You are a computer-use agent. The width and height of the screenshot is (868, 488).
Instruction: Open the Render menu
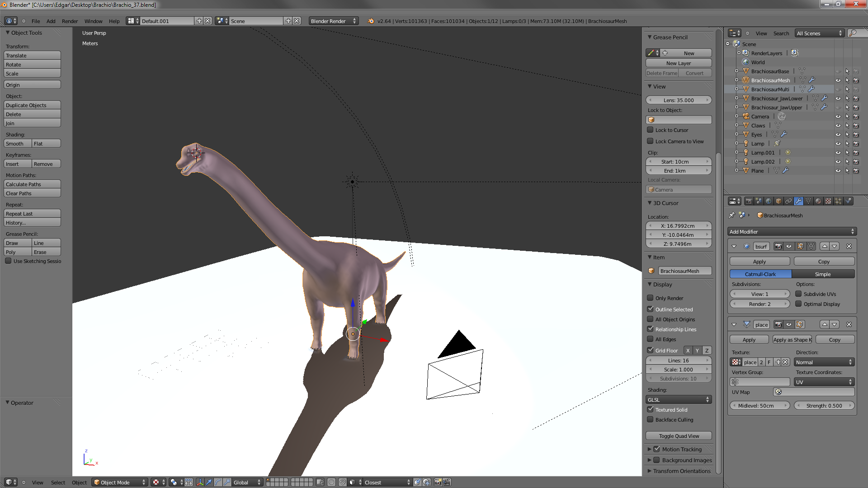tap(70, 21)
